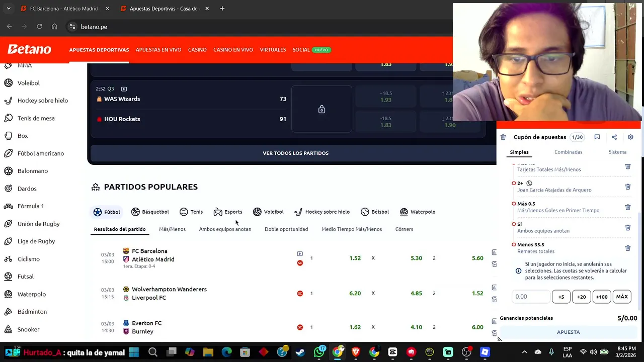Screen dimensions: 644x362
Task: Open Fórmula 1 car icon
Action: [x=8, y=206]
